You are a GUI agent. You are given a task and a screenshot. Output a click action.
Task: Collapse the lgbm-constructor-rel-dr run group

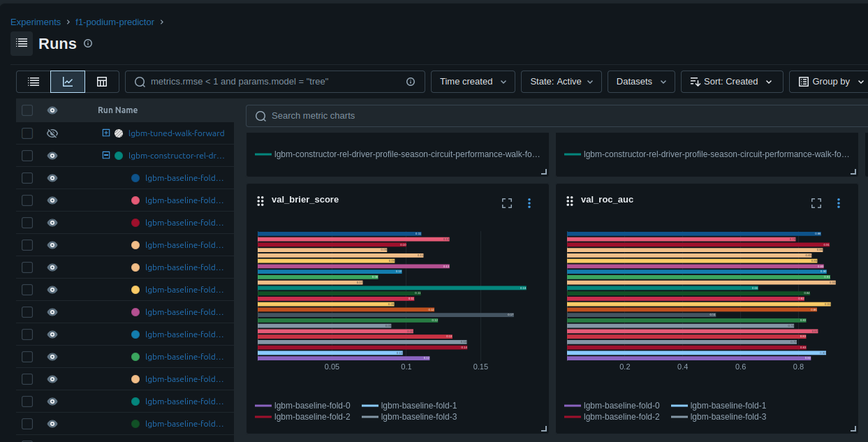point(106,155)
